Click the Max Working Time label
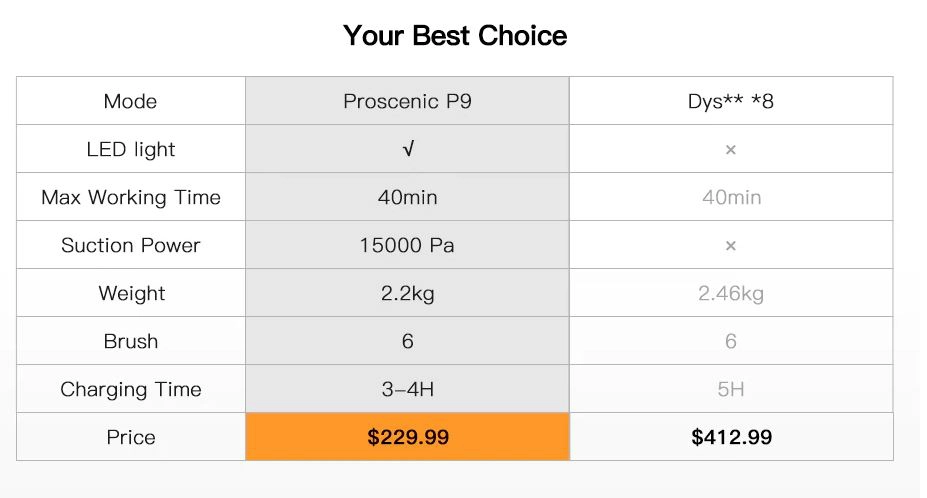This screenshot has height=498, width=927. 131,197
